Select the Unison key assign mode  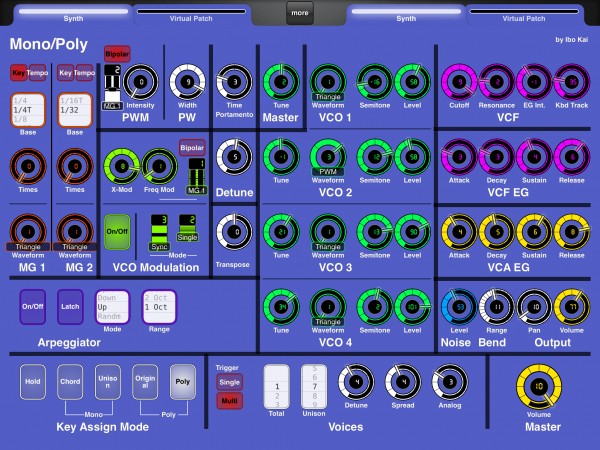(108, 382)
